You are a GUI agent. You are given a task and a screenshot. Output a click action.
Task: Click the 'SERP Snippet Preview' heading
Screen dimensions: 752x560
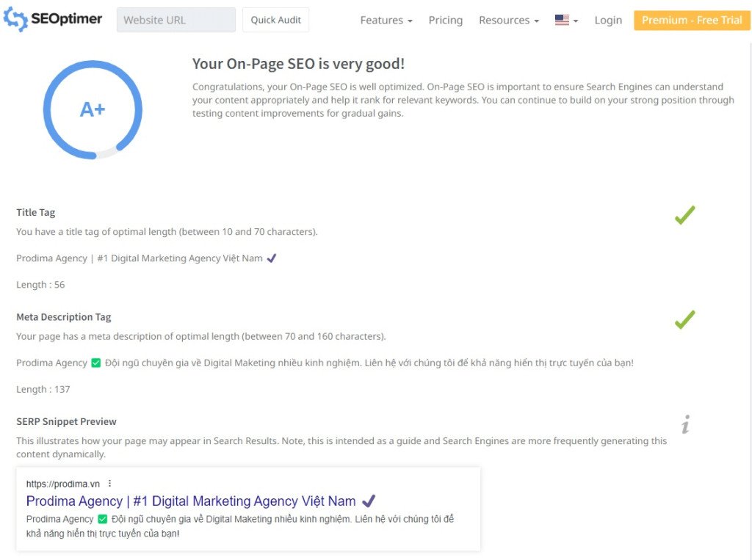tap(66, 421)
